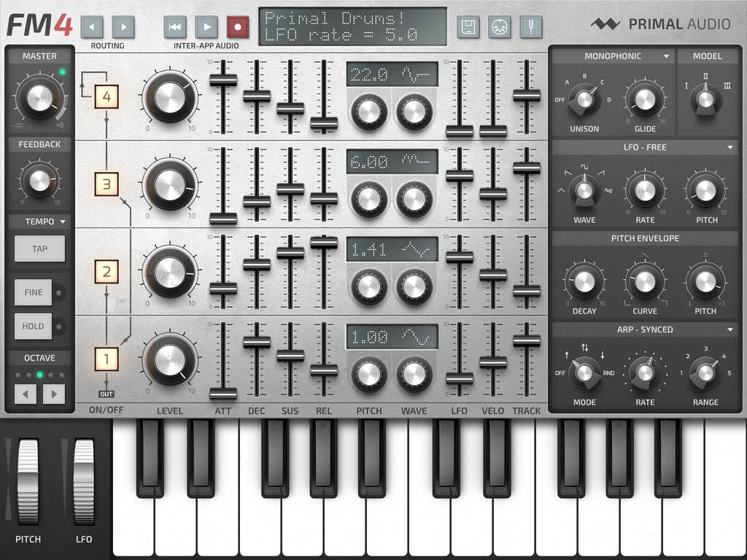Click operator 4 WAVE knob
This screenshot has height=560, width=747.
coord(414,112)
